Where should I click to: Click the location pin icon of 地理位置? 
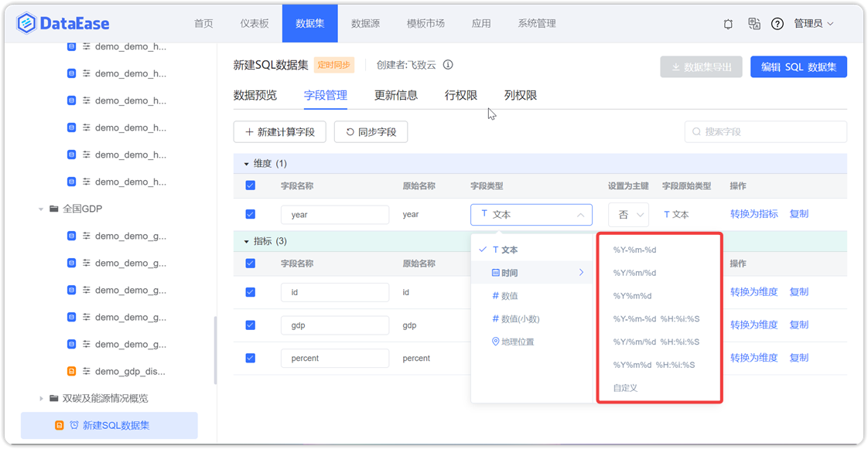pyautogui.click(x=495, y=342)
